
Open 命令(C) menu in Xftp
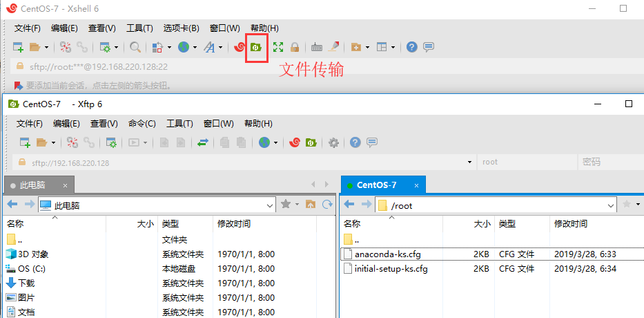coord(142,124)
